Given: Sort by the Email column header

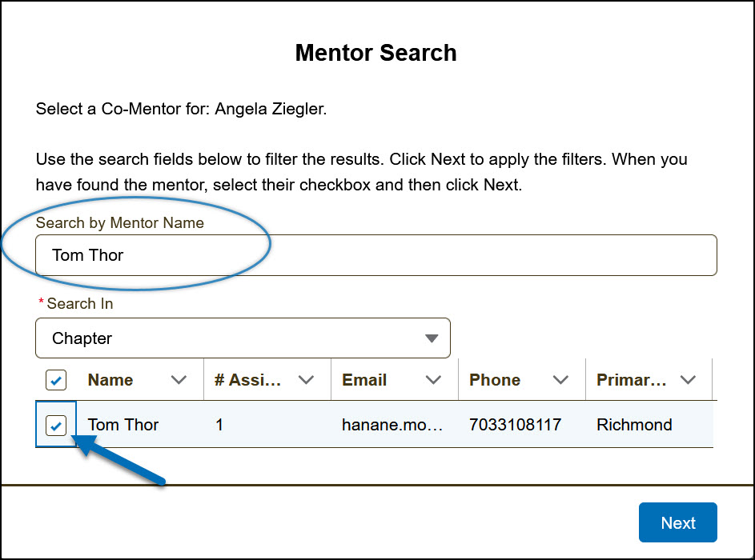Looking at the screenshot, I should click(364, 380).
